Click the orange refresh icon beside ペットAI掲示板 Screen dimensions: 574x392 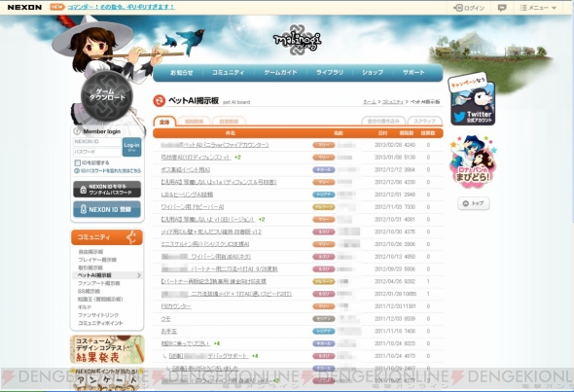(159, 100)
